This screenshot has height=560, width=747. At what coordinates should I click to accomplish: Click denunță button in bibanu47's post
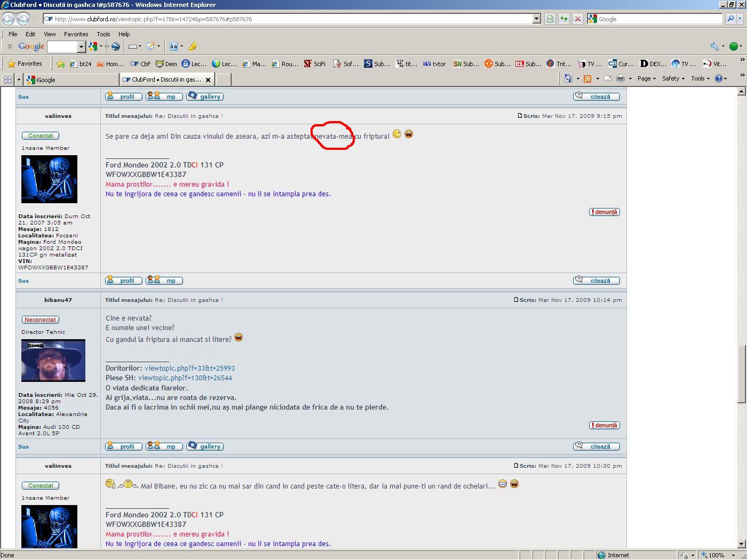(604, 425)
